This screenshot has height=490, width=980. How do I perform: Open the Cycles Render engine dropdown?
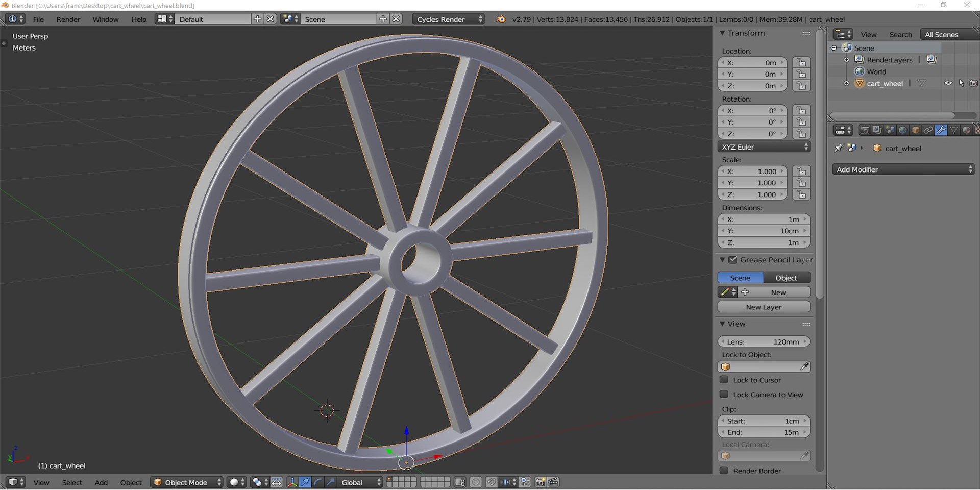point(449,19)
